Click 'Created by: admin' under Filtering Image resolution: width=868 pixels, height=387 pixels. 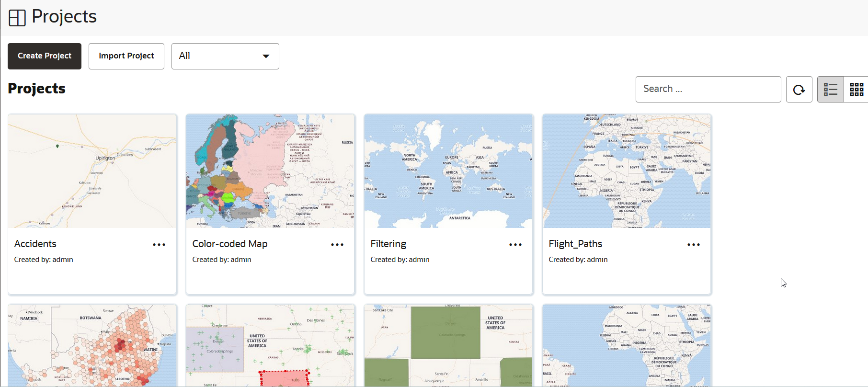(x=400, y=260)
